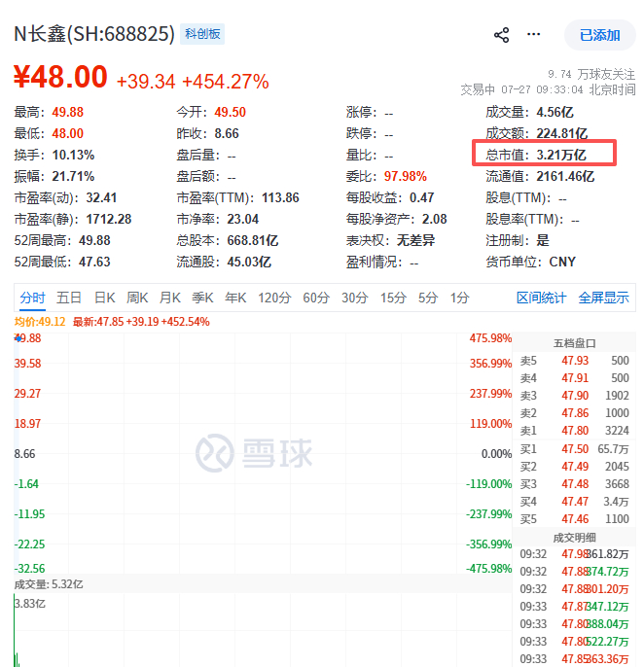Click the 均价:49.12 label

click(40, 322)
